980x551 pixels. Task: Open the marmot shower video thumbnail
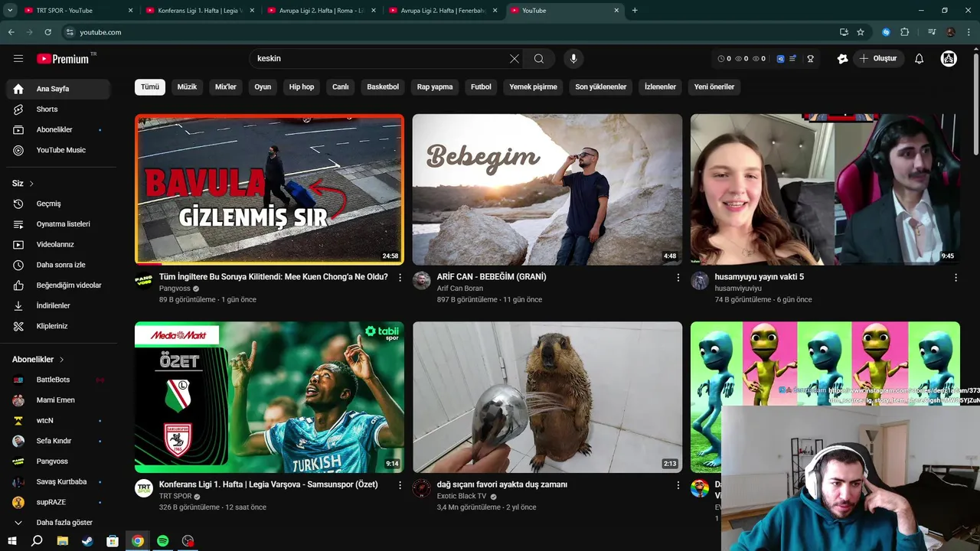tap(547, 396)
